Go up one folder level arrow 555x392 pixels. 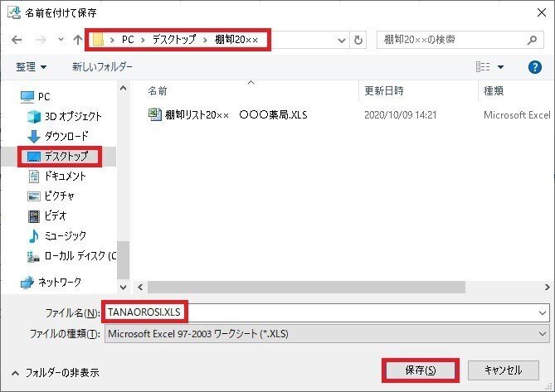click(77, 40)
